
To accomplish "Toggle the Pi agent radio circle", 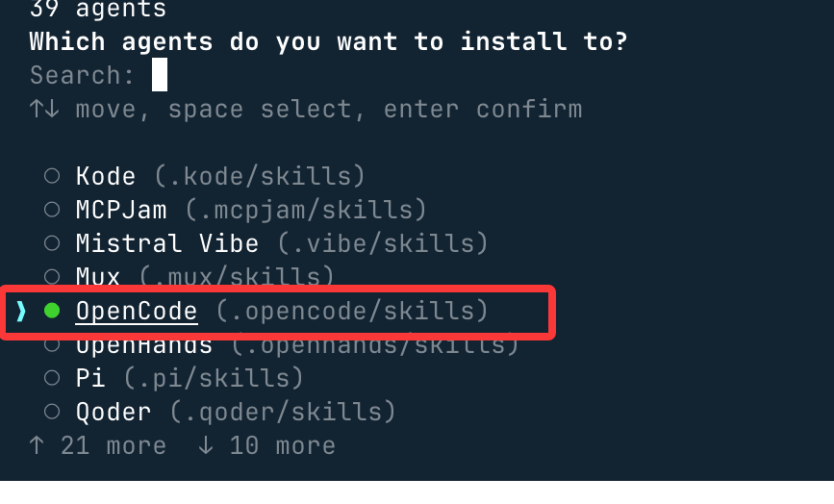I will point(53,378).
